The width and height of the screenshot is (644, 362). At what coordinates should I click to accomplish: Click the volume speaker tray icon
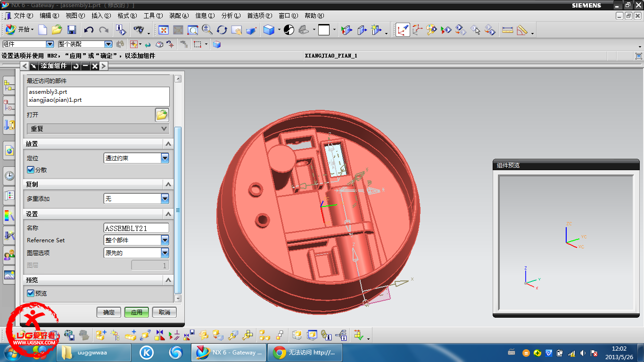point(583,353)
